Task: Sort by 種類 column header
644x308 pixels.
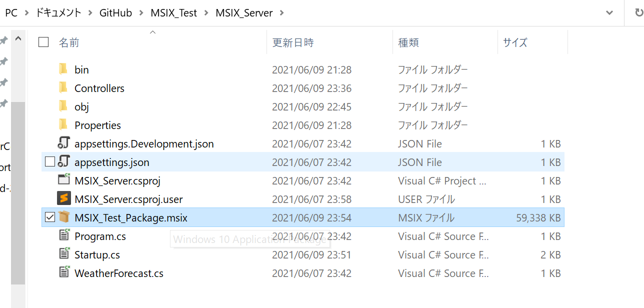Action: 408,42
